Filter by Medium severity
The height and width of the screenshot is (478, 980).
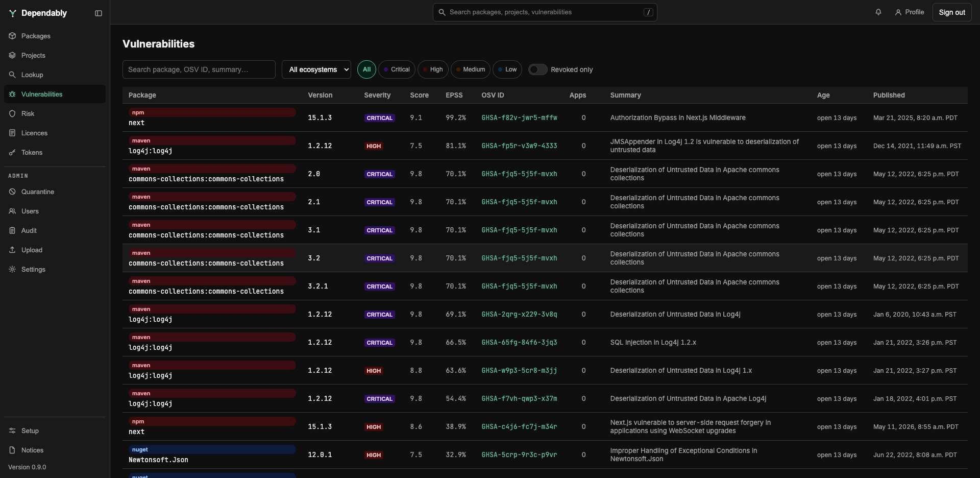click(x=471, y=69)
